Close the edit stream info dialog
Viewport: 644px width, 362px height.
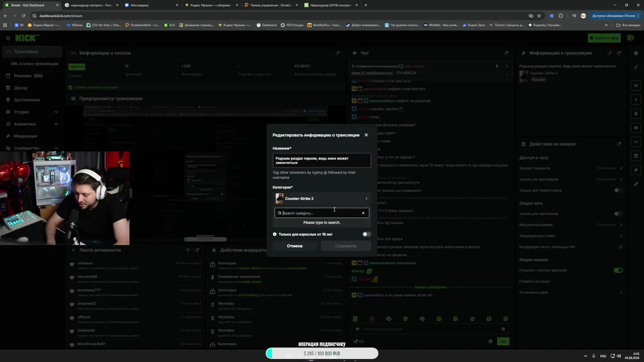(366, 135)
